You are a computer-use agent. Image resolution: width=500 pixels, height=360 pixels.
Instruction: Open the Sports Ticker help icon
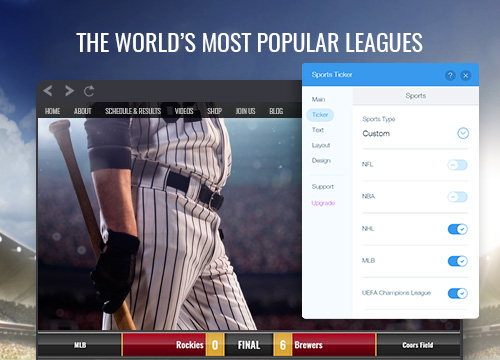click(x=450, y=75)
